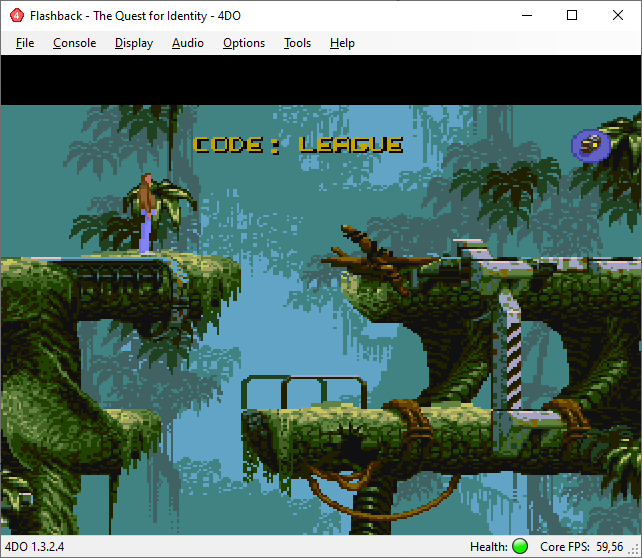Click the Core FPS: 59,56 readout
The width and height of the screenshot is (642, 558).
coord(581,547)
